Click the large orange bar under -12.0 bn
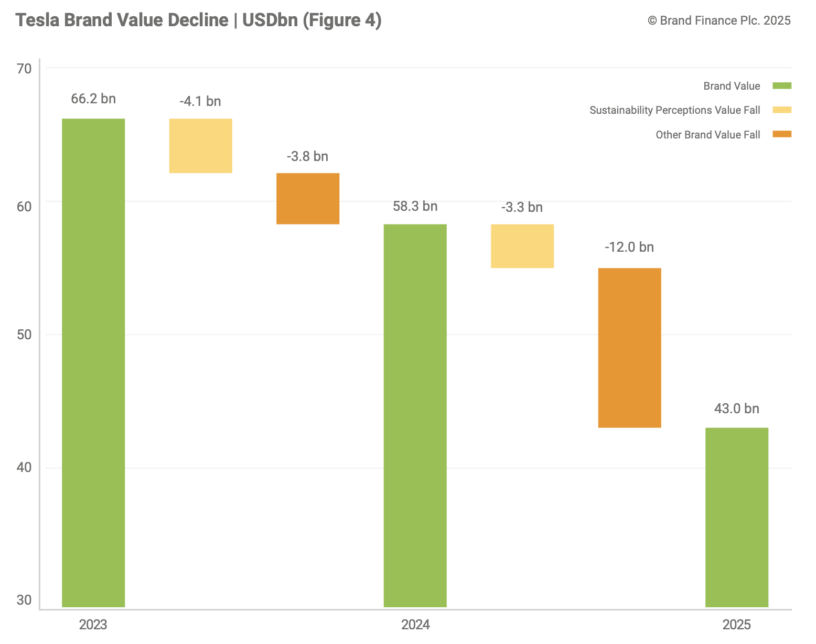 (629, 348)
